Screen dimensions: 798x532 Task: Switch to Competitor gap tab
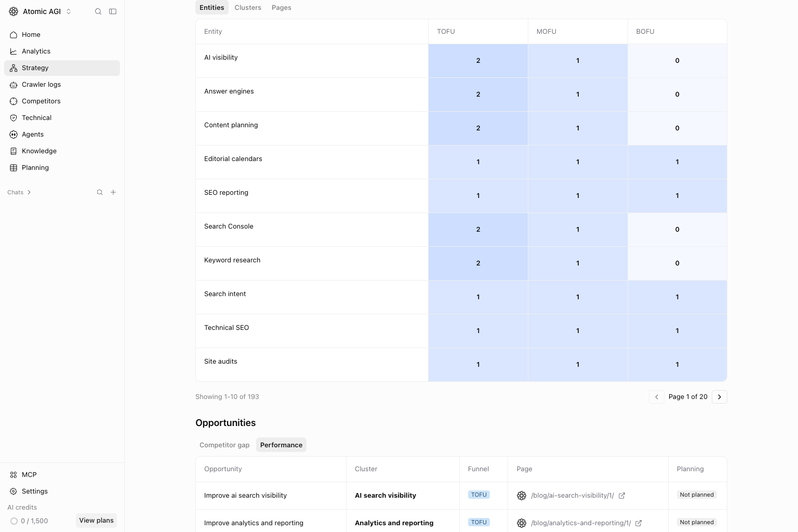tap(224, 445)
